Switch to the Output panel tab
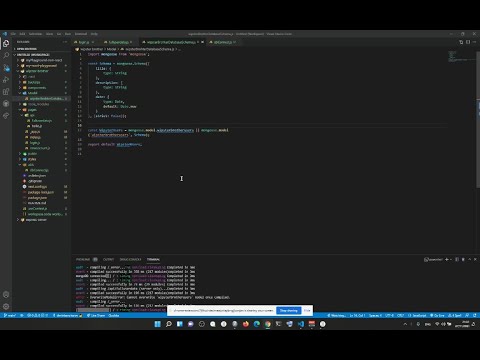Image resolution: width=480 pixels, height=360 pixels. [108, 259]
